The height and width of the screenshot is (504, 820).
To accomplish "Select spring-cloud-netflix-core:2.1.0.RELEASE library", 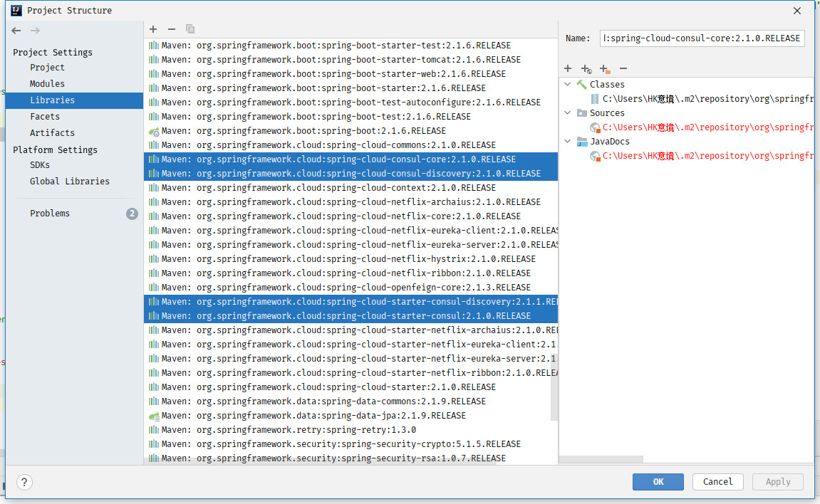I will pos(351,216).
